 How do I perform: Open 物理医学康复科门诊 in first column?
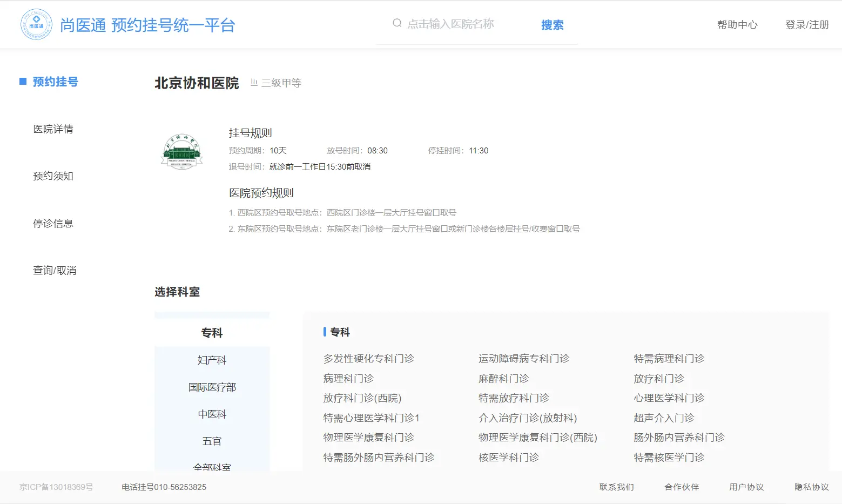click(368, 438)
